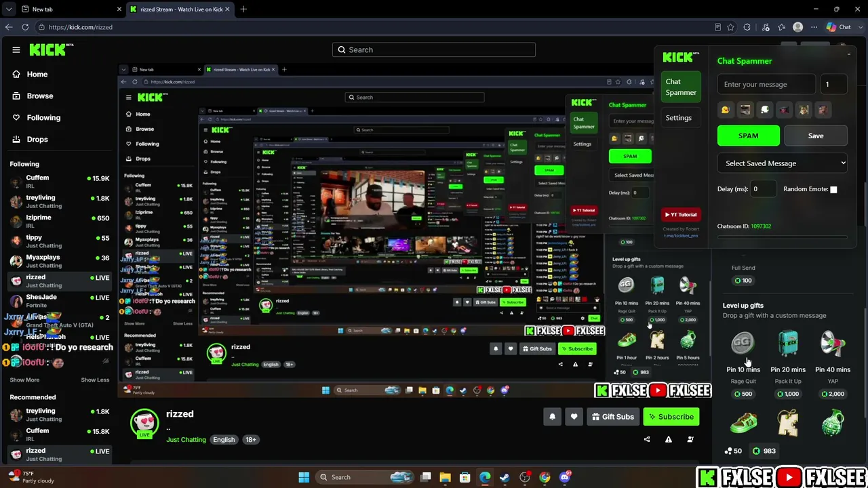The image size is (868, 488).
Task: Click the share stream icon
Action: click(647, 439)
